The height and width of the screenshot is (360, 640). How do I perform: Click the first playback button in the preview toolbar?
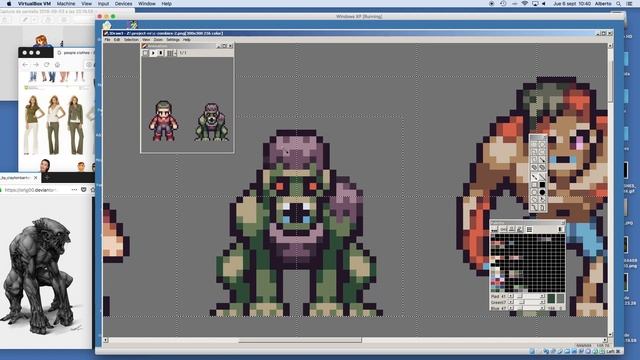pos(145,53)
